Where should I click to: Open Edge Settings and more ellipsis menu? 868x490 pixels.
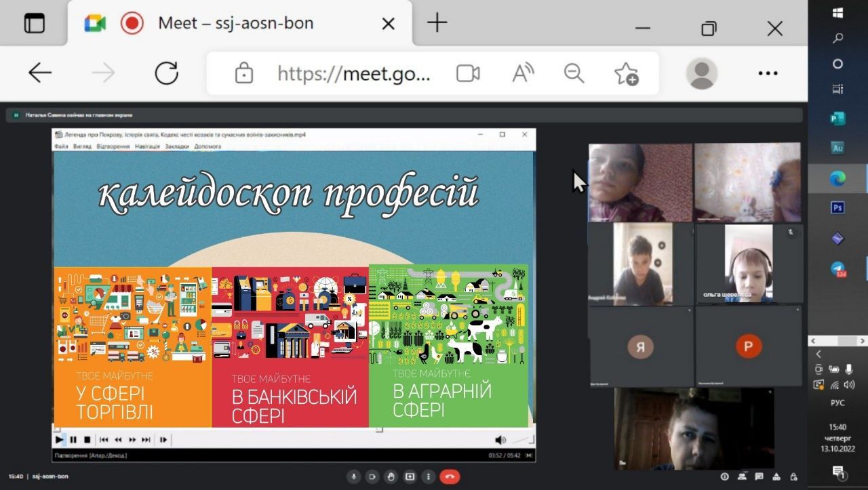(x=768, y=73)
